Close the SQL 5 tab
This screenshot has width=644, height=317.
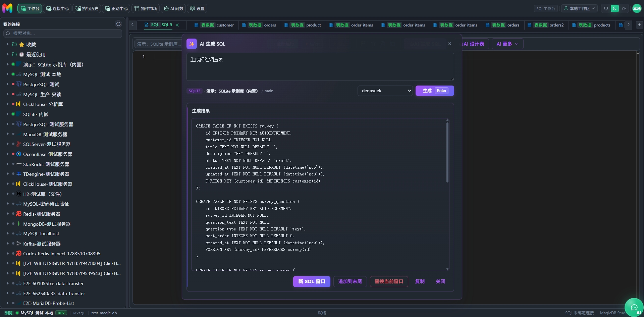177,25
